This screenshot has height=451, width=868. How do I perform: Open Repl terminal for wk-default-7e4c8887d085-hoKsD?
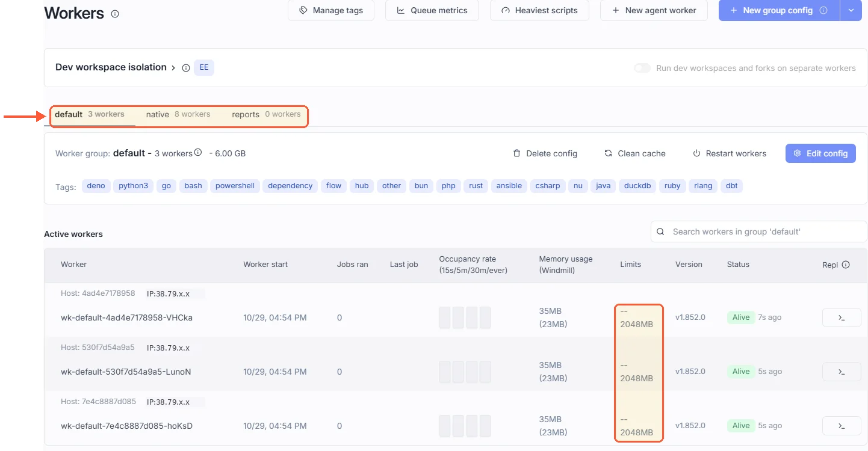tap(842, 426)
